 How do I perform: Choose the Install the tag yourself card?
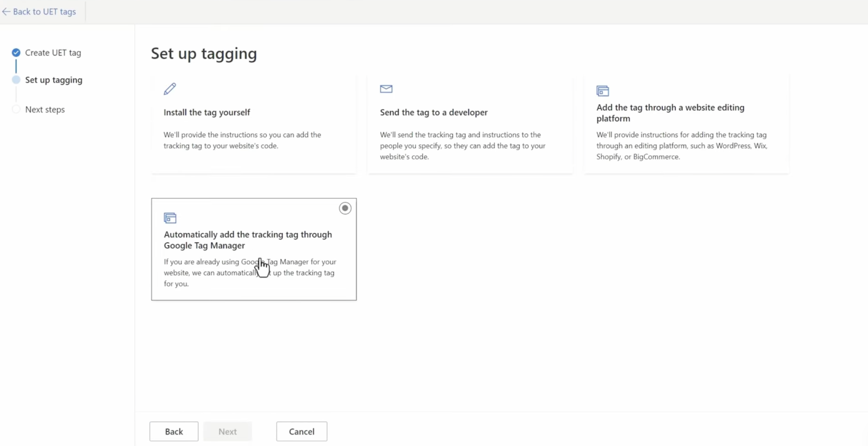pos(253,125)
